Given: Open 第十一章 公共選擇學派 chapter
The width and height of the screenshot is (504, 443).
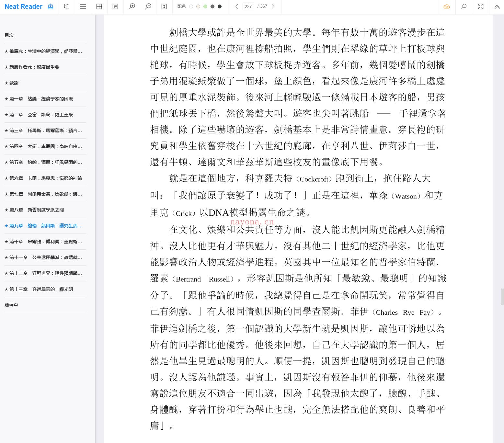Looking at the screenshot, I should point(45,257).
